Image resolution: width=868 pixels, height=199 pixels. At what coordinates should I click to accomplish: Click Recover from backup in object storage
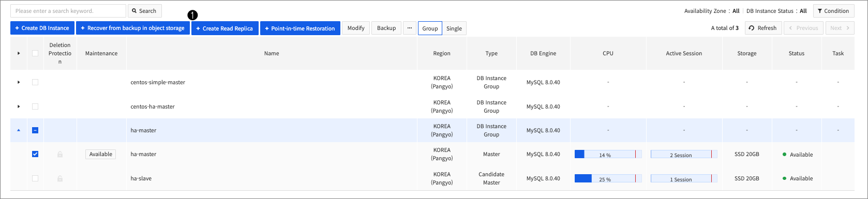(x=132, y=28)
